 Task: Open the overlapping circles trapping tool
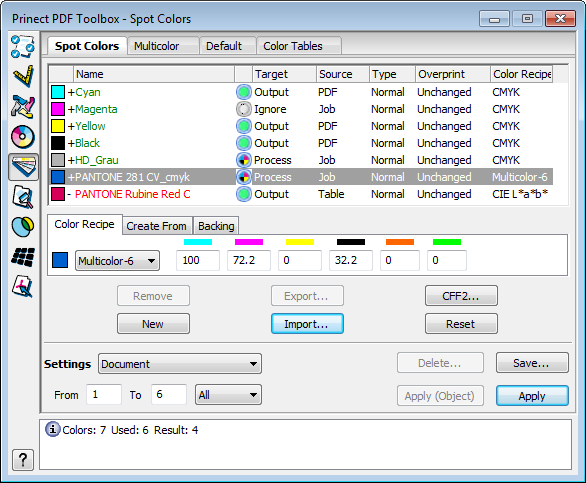pos(23,227)
